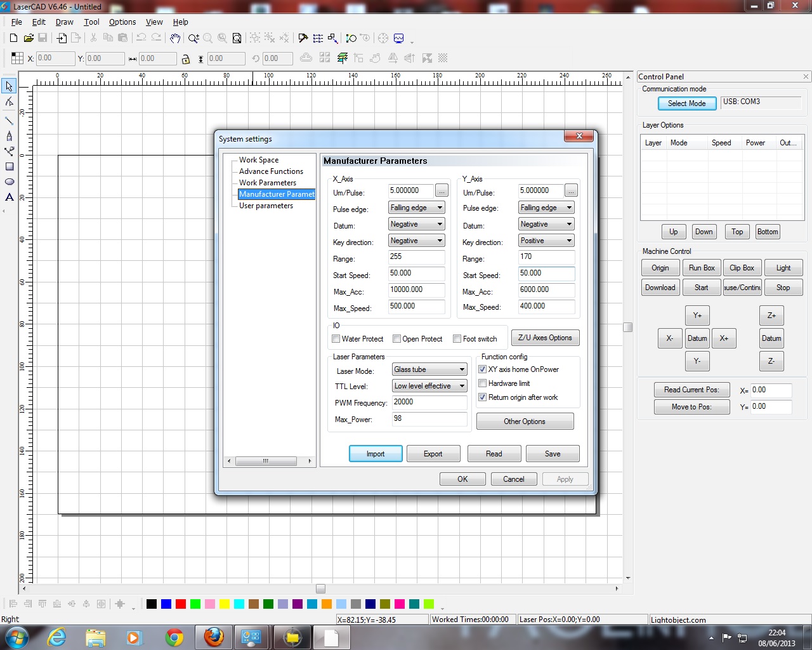The width and height of the screenshot is (812, 650).
Task: Click the Import file icon
Action: 62,39
